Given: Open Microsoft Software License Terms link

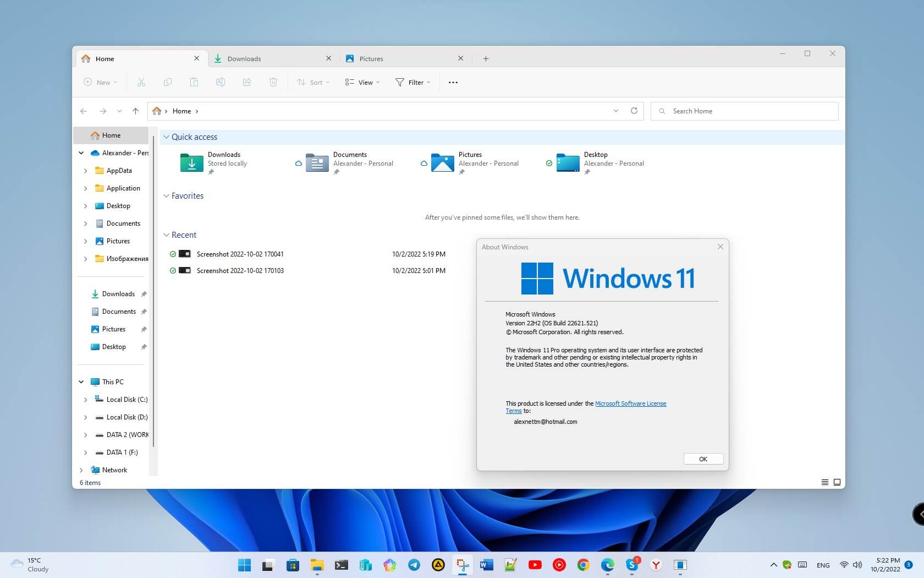Looking at the screenshot, I should [x=630, y=403].
